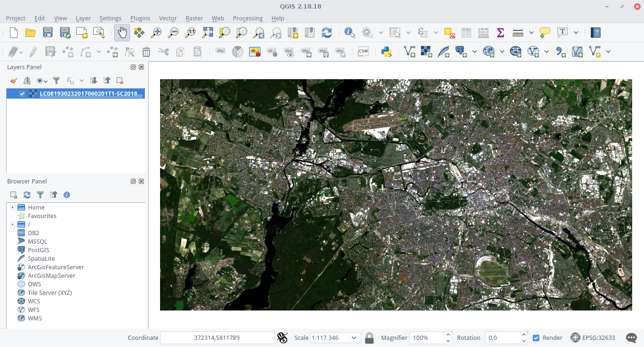Click the Statistical Summary sigma icon
This screenshot has height=347, width=644.
coord(500,33)
